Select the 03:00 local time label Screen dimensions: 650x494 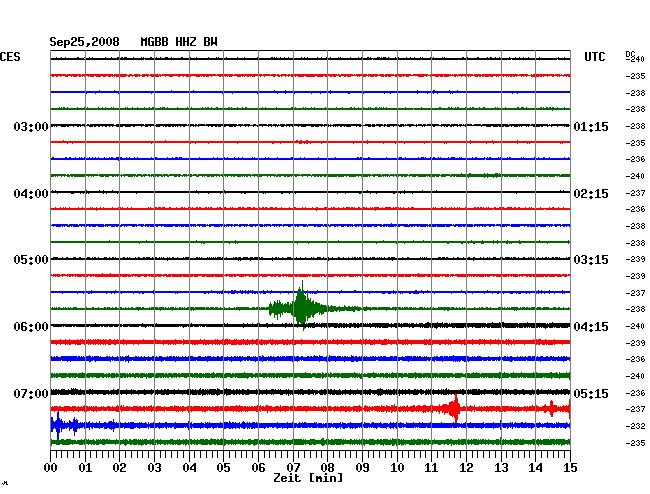(x=31, y=126)
